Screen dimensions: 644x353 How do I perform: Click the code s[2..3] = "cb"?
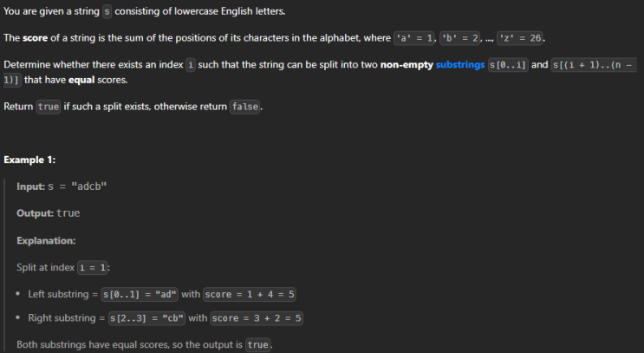click(x=146, y=318)
